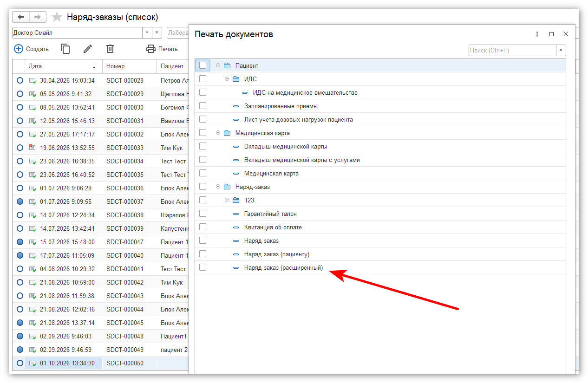Select Наряд заказ (пациенту) item
This screenshot has height=383, width=588.
(x=277, y=254)
